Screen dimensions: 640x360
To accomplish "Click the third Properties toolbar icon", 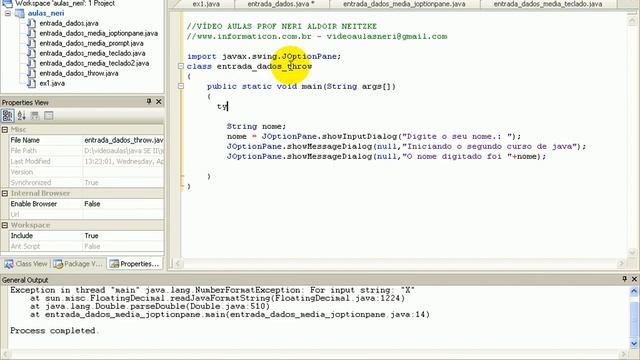I will pyautogui.click(x=35, y=116).
